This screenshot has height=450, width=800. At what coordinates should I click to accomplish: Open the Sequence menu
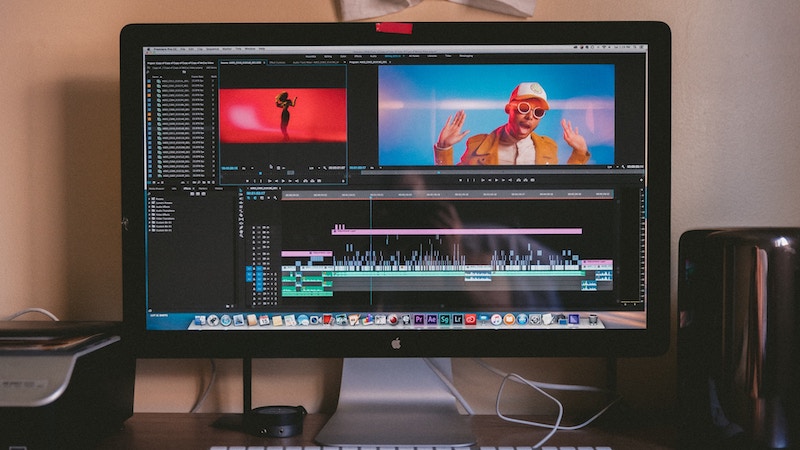[x=212, y=49]
